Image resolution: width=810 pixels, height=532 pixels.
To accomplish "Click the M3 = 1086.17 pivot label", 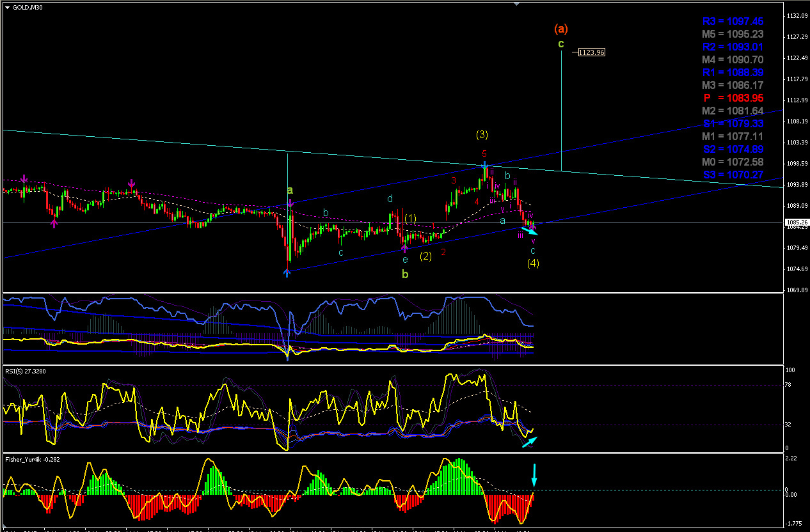I will [733, 85].
